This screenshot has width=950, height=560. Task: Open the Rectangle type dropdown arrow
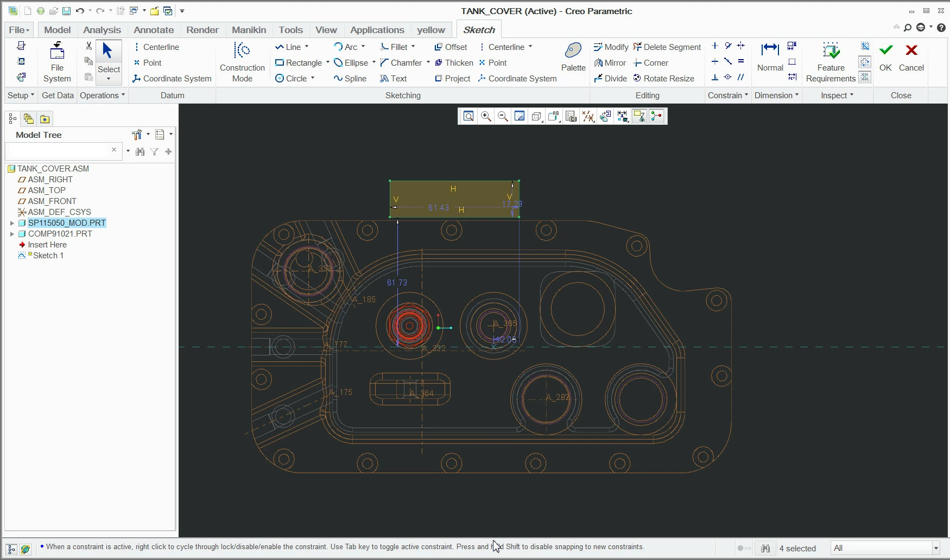point(328,62)
